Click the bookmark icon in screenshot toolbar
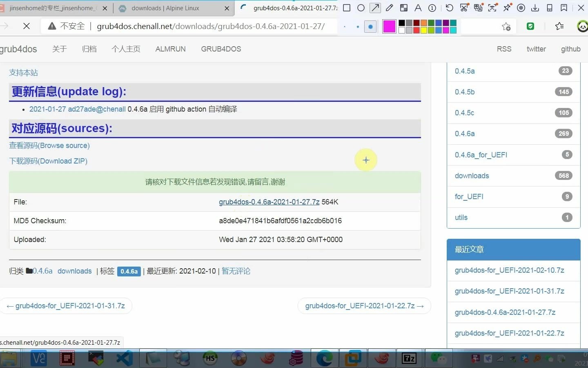 [564, 8]
